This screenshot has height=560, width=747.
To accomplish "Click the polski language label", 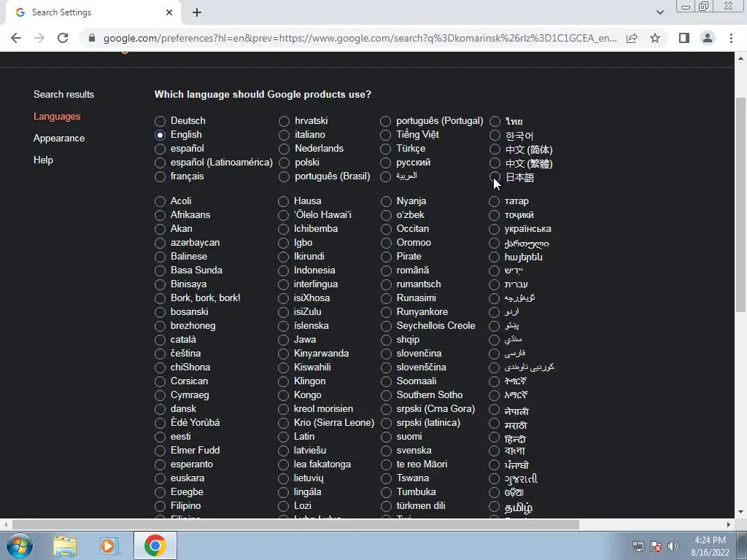I will (307, 162).
